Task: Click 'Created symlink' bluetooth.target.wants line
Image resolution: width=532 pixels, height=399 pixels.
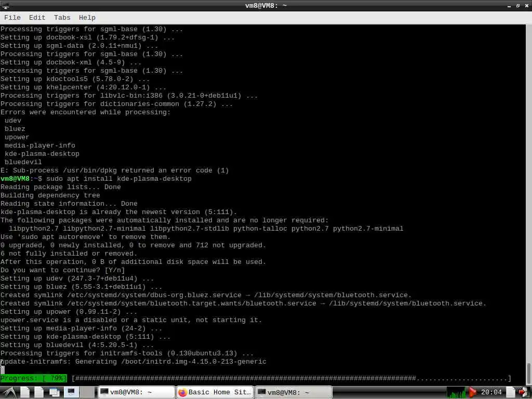Action: [x=243, y=303]
